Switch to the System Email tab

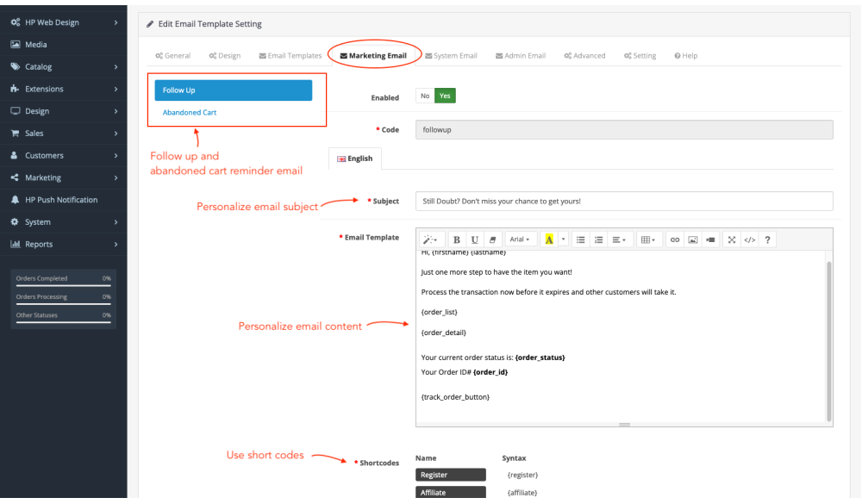(x=450, y=56)
